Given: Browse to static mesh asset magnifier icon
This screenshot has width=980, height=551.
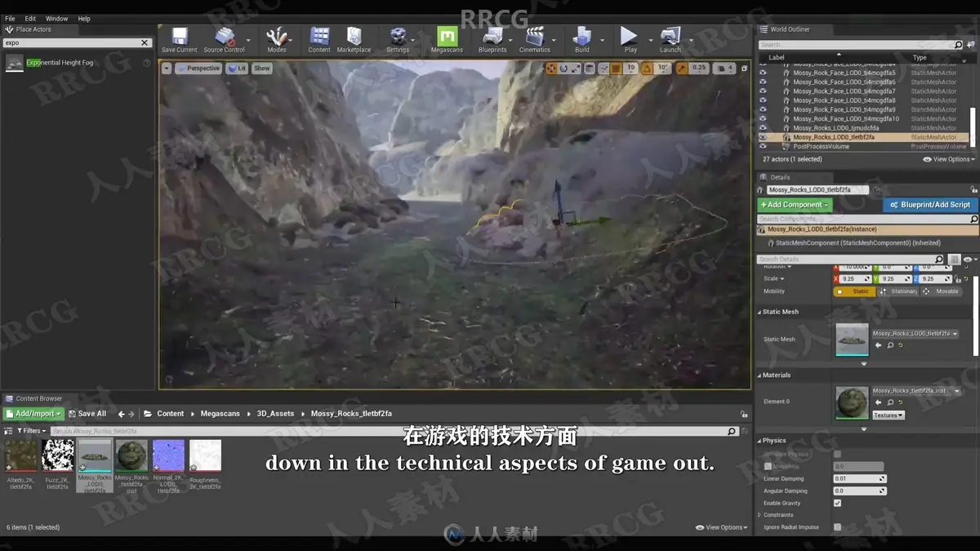Looking at the screenshot, I should (x=890, y=345).
